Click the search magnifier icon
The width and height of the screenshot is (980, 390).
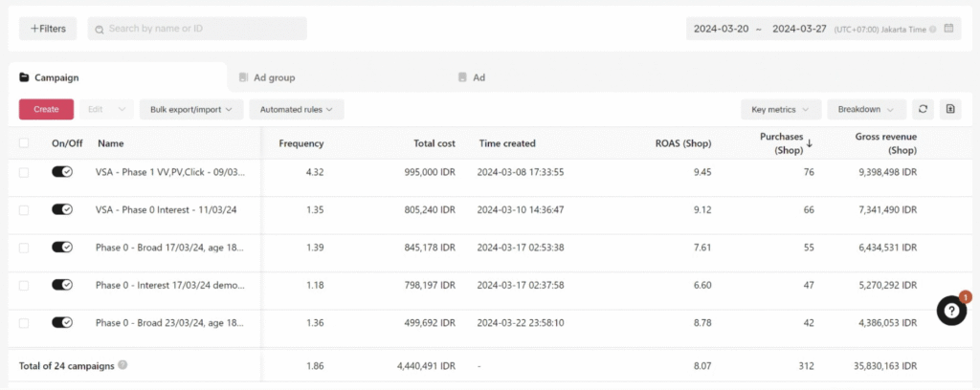tap(98, 29)
